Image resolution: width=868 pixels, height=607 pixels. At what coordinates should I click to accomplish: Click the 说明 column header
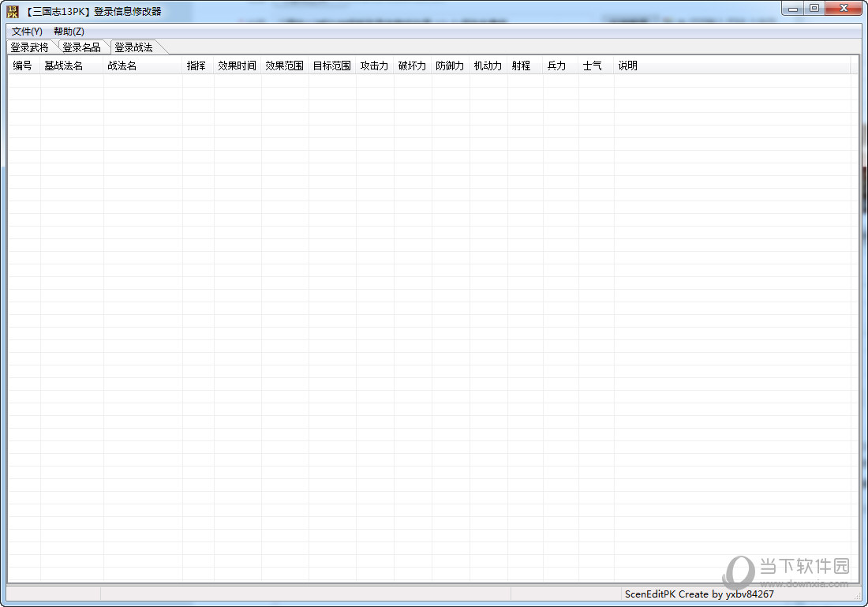click(628, 66)
